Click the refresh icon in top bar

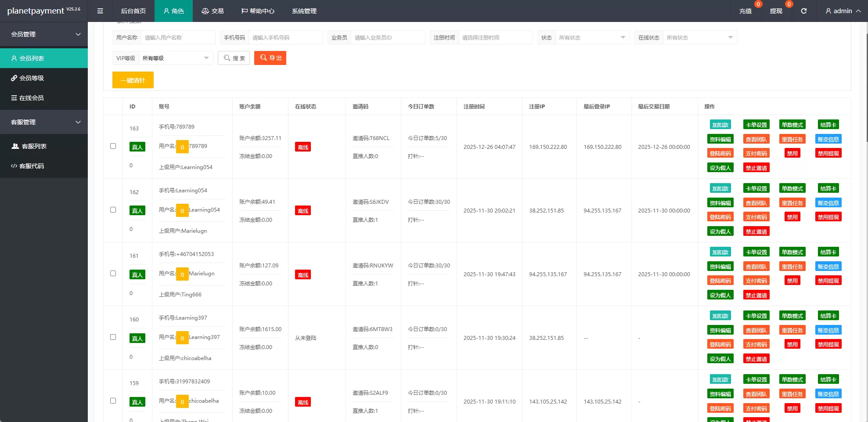tap(804, 11)
